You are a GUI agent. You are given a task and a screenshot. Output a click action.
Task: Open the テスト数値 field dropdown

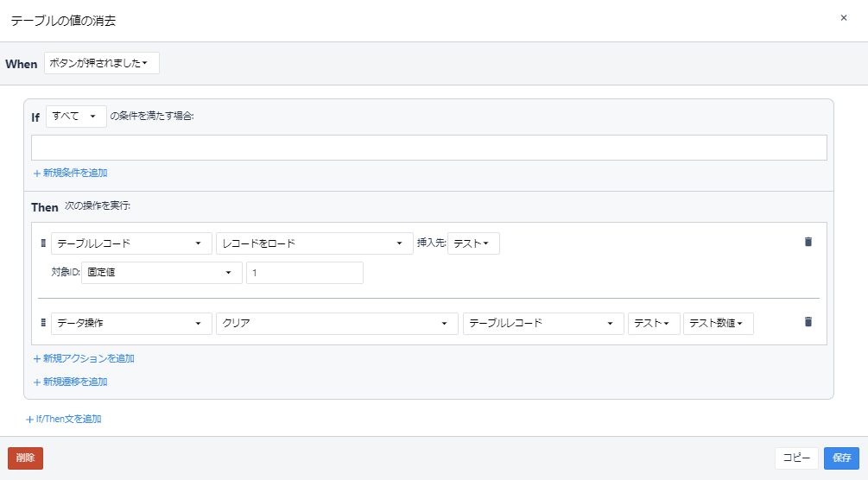(719, 324)
